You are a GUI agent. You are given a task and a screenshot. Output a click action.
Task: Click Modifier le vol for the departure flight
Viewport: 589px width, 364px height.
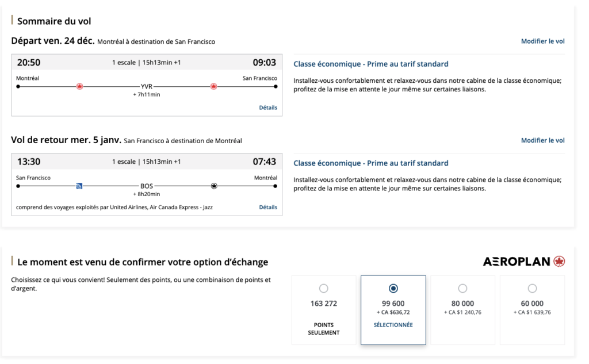tap(542, 41)
